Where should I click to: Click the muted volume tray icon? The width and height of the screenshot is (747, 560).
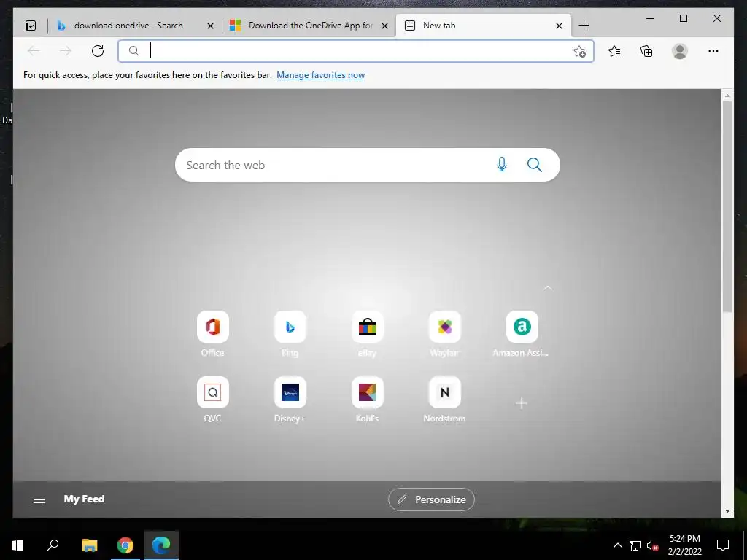coord(653,545)
